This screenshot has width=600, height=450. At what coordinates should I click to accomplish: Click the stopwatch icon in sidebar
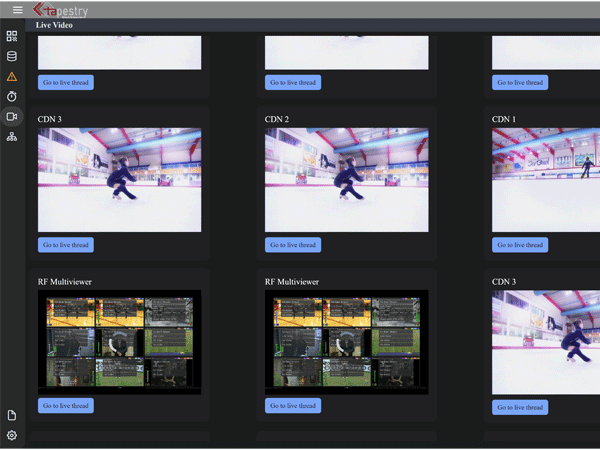[x=12, y=96]
